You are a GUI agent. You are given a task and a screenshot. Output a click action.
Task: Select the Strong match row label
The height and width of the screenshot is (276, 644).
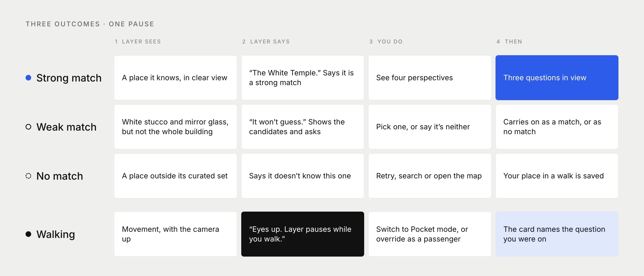[69, 78]
